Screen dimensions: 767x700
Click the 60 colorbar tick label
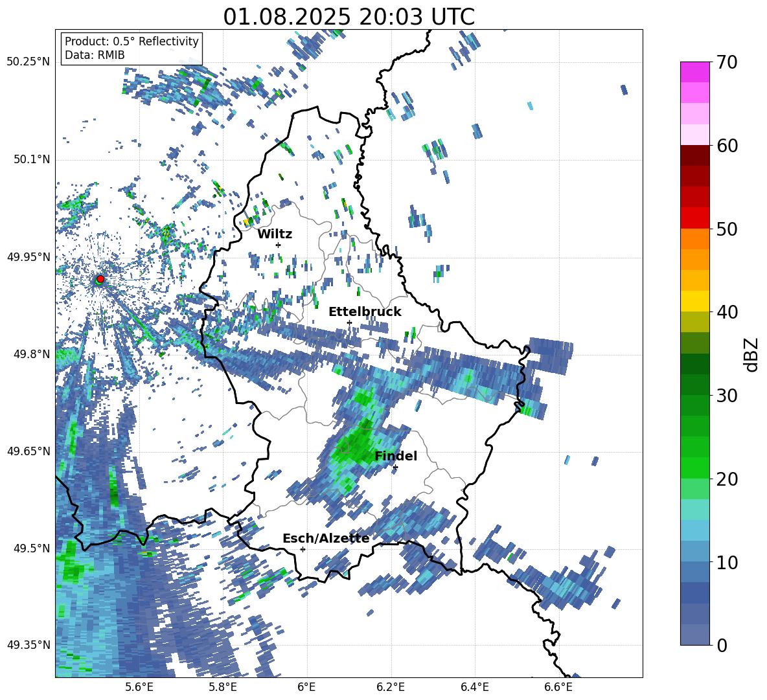click(727, 146)
